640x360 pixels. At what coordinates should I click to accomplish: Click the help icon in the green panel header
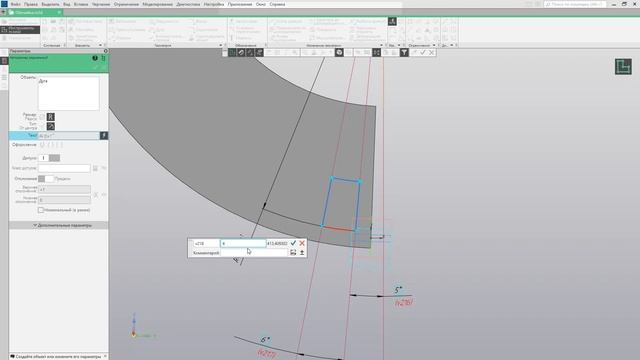(x=95, y=58)
